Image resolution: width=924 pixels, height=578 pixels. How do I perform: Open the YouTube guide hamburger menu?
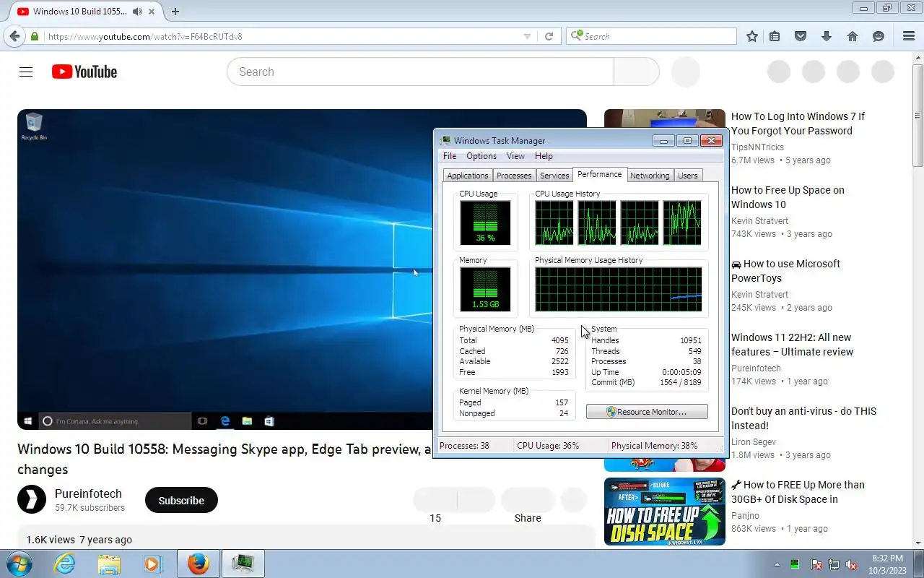pyautogui.click(x=26, y=72)
